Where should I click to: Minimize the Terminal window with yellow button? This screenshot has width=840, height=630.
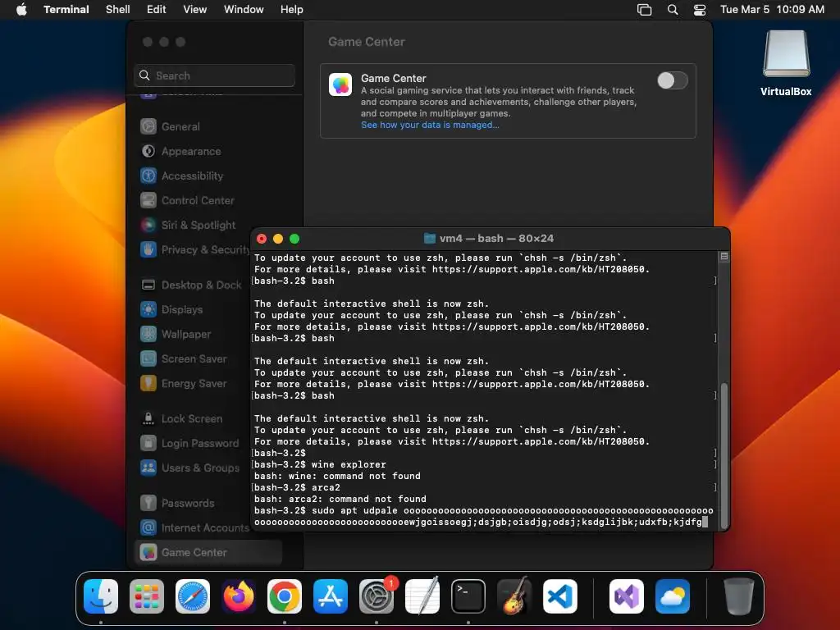coord(278,239)
